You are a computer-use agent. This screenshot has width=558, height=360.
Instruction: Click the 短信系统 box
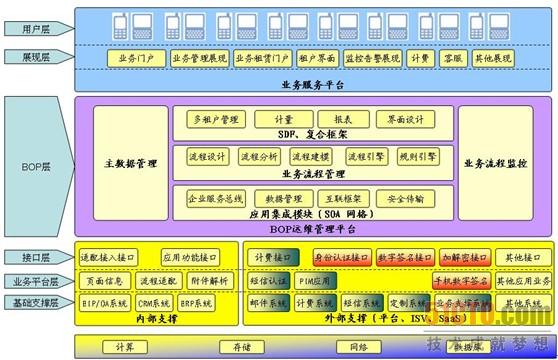(362, 303)
